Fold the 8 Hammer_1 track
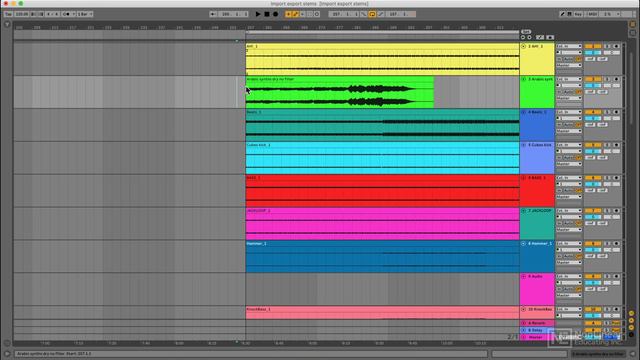This screenshot has width=640, height=360. point(524,244)
